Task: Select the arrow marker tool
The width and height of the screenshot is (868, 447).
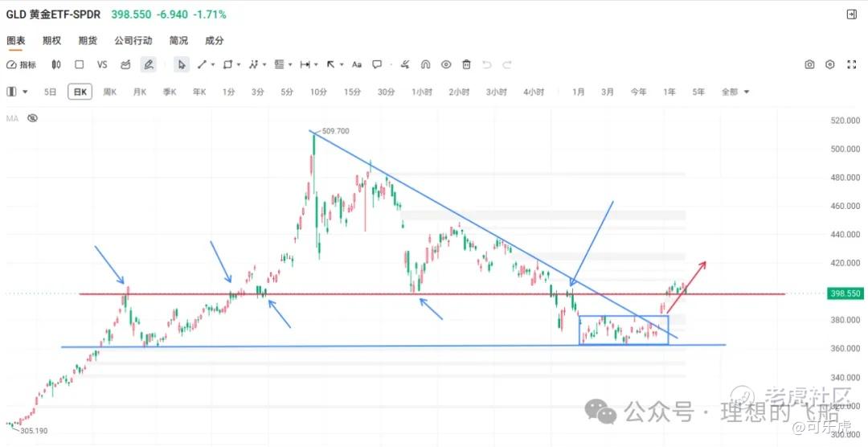Action: [330, 65]
